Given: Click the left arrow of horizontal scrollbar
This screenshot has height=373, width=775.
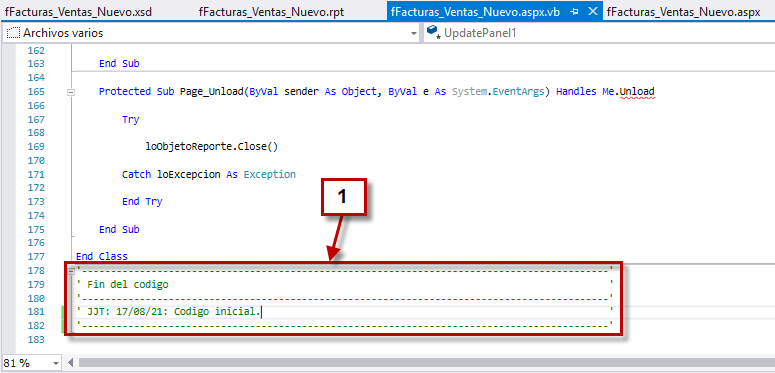Looking at the screenshot, I should point(71,363).
